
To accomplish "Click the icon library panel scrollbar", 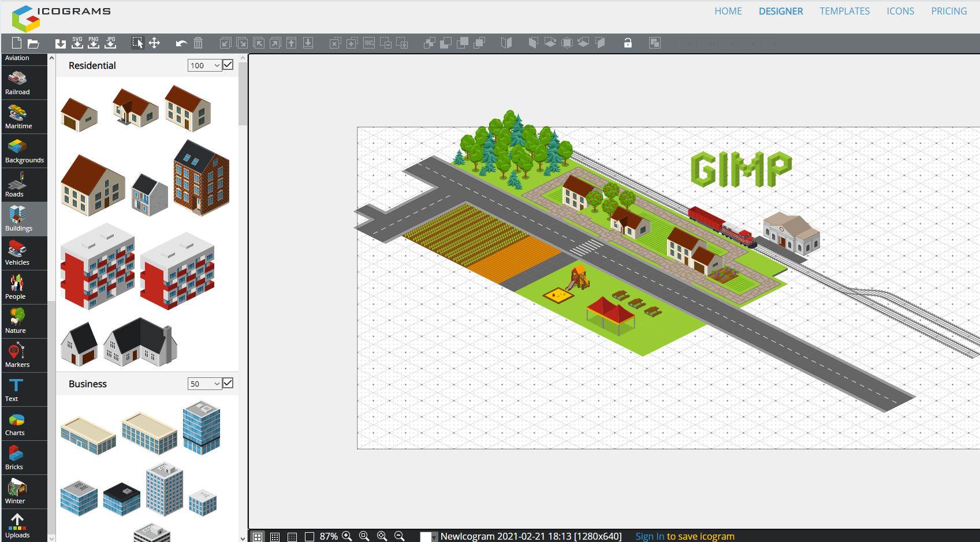I will tap(243, 92).
